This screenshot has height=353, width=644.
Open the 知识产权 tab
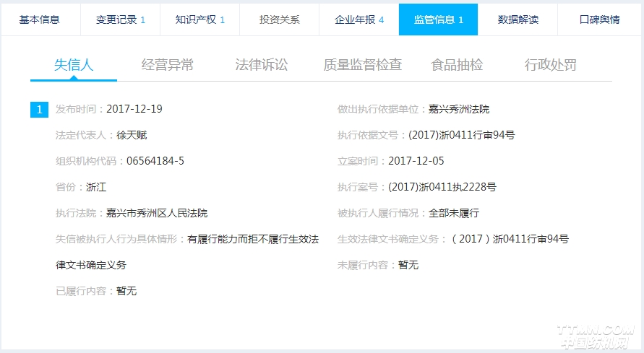tap(199, 19)
